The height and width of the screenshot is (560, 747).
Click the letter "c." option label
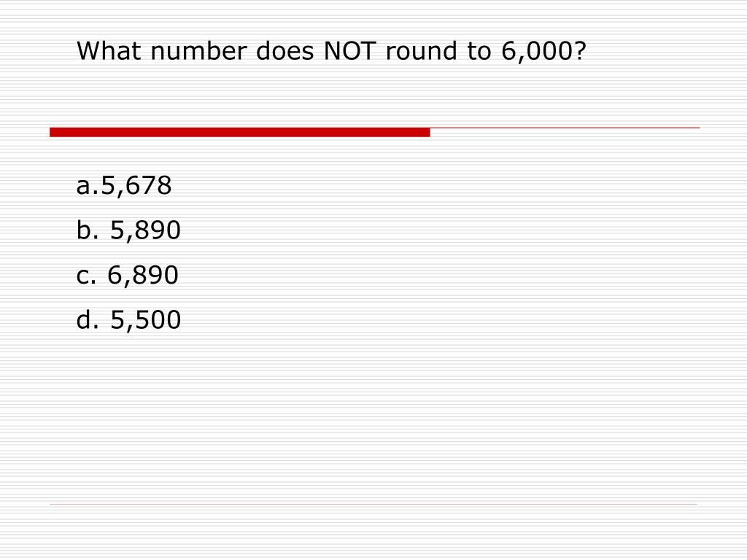[x=86, y=276]
